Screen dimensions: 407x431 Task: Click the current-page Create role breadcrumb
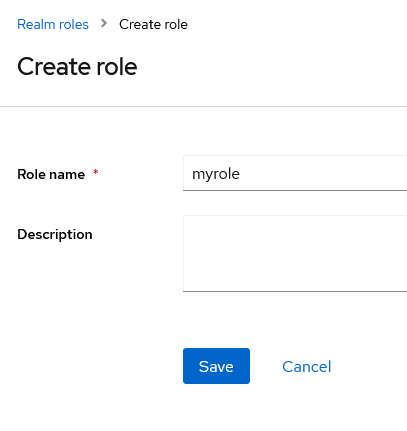[x=153, y=24]
